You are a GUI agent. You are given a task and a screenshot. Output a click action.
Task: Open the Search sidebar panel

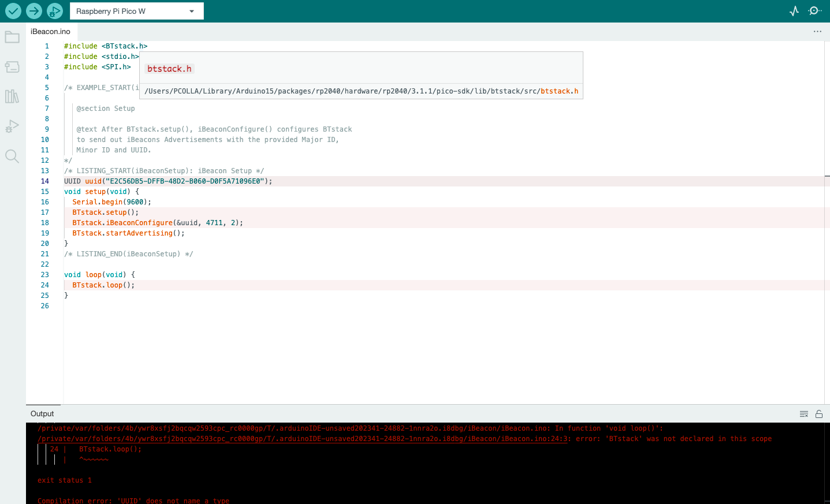pyautogui.click(x=12, y=156)
